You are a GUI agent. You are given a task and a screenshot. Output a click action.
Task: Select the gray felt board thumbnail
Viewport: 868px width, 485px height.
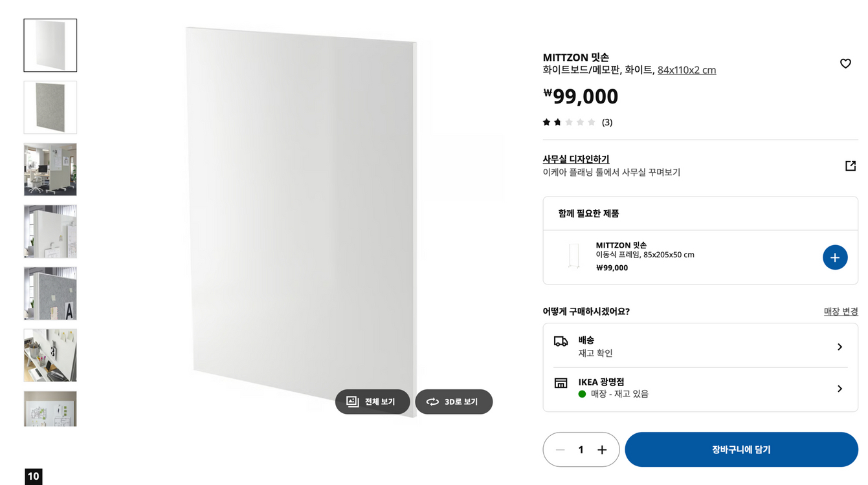tap(50, 107)
